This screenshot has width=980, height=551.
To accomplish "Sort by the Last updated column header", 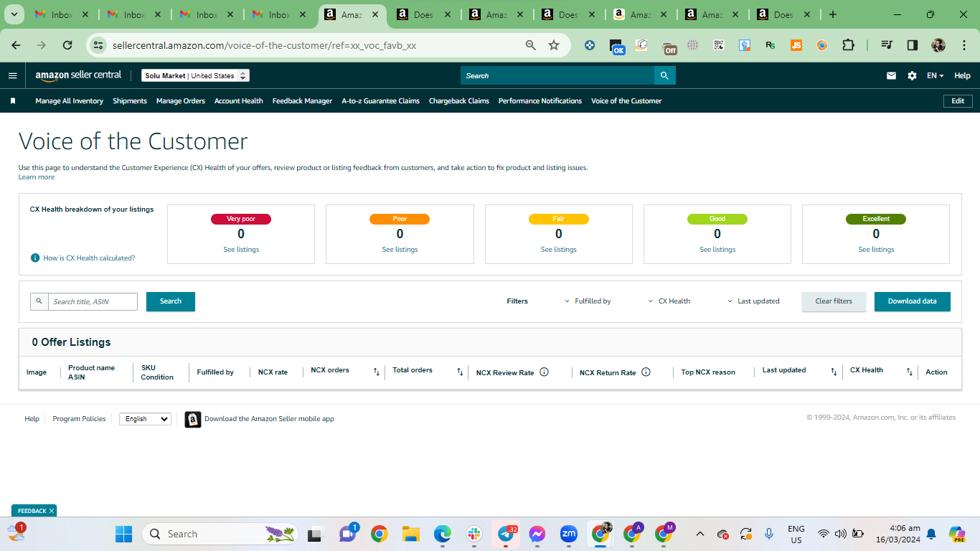I will pos(834,372).
